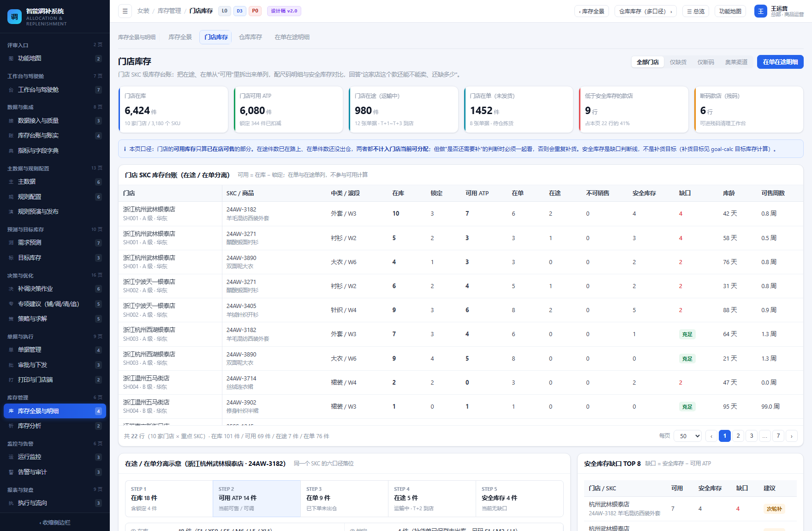
Task: Switch to 库存全景 tab
Action: pos(180,37)
